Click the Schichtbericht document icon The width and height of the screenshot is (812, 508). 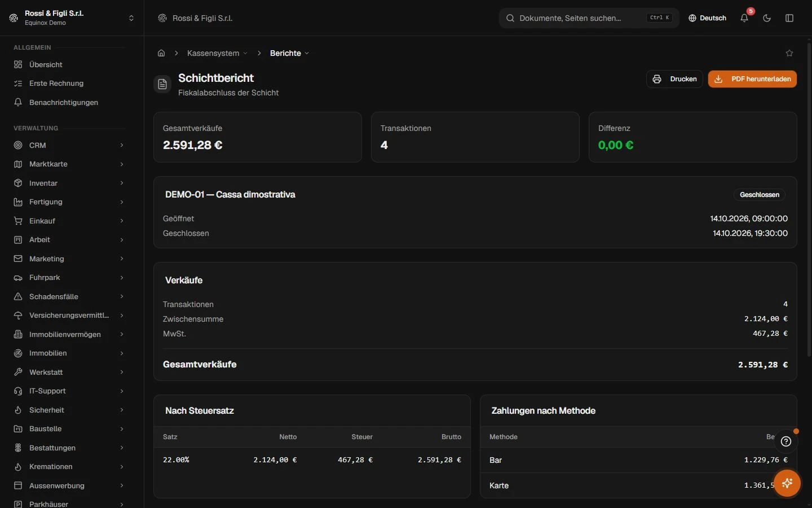[162, 84]
